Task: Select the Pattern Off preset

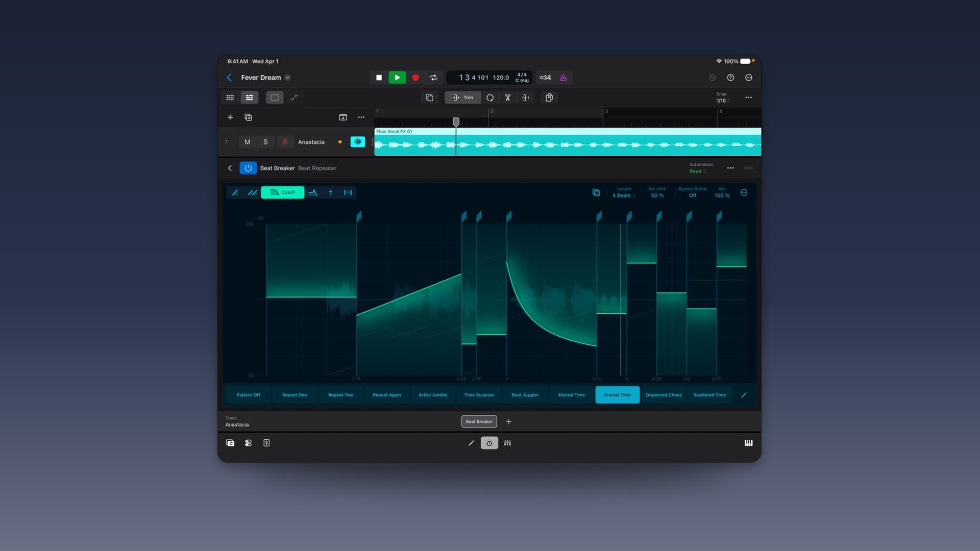Action: tap(249, 395)
